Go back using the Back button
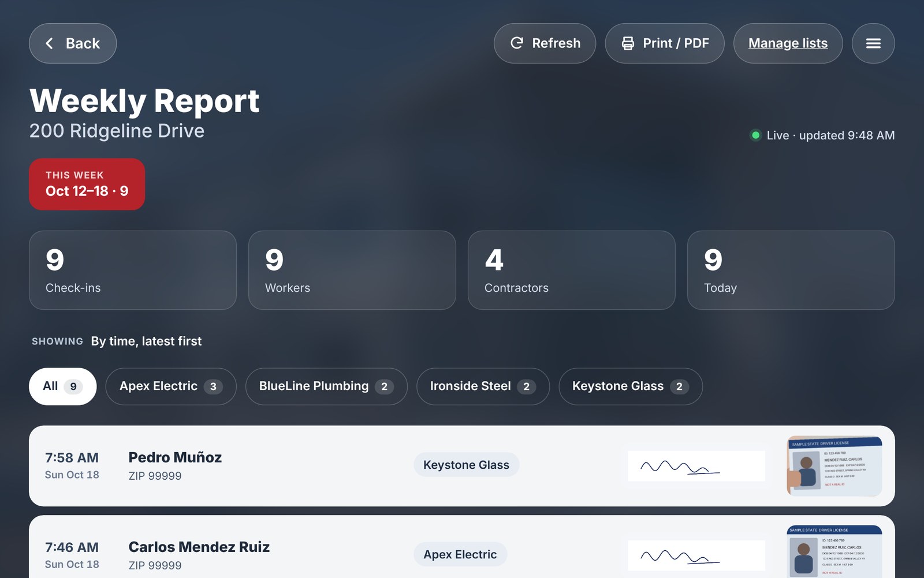Screen dimensions: 924x578 [x=73, y=43]
